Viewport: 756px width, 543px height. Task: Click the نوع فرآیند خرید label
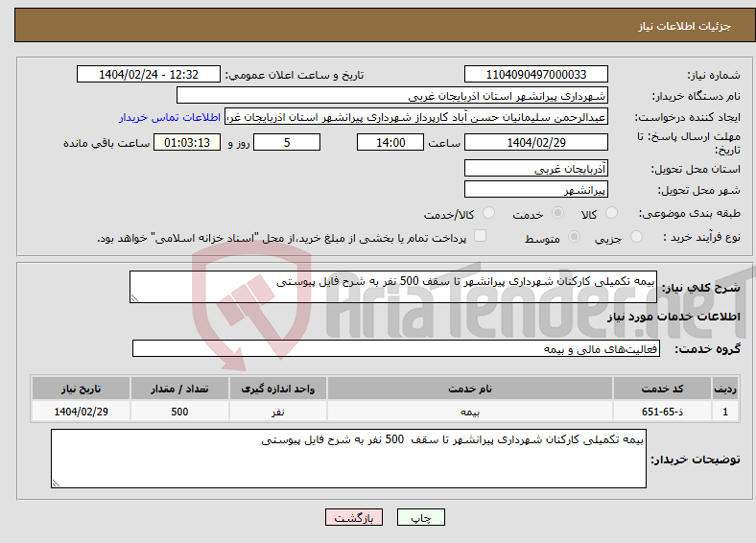click(701, 237)
